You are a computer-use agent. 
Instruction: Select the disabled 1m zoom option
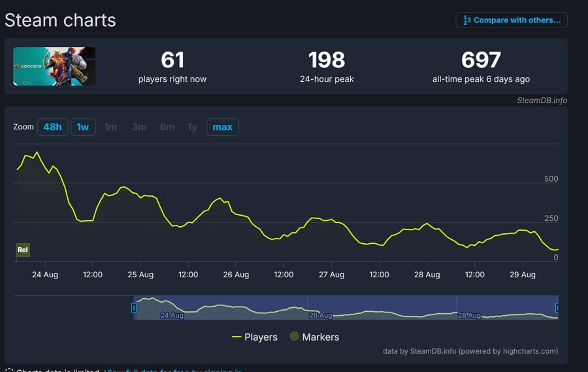click(110, 127)
